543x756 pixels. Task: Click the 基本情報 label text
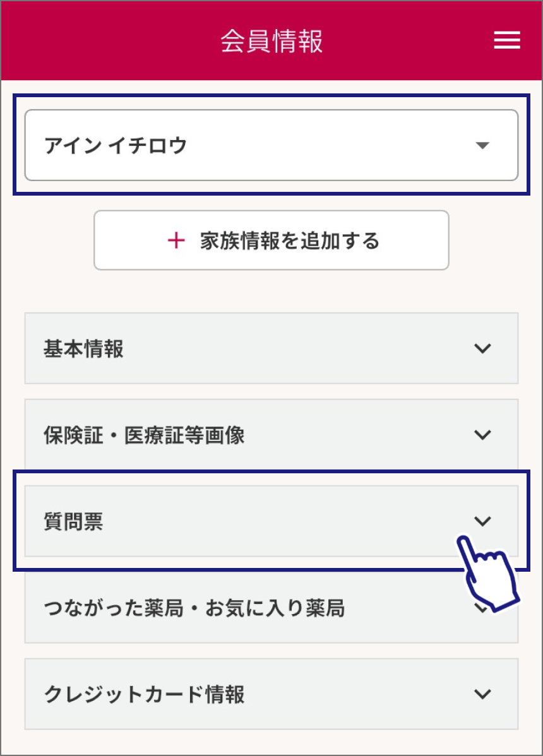click(83, 349)
